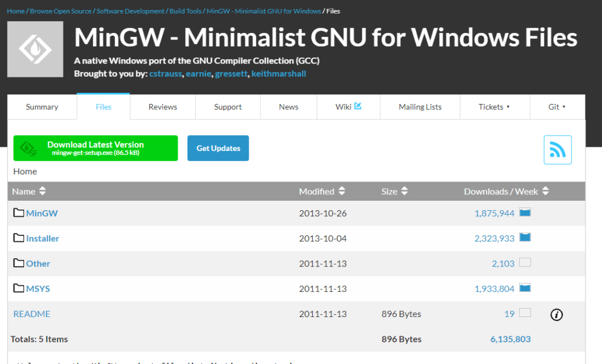Image resolution: width=602 pixels, height=364 pixels.
Task: Click the Other folder icon
Action: (x=19, y=263)
